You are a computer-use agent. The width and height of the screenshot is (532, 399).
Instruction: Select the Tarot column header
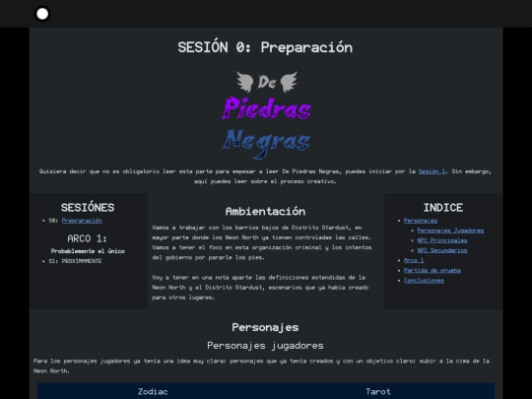pyautogui.click(x=378, y=391)
